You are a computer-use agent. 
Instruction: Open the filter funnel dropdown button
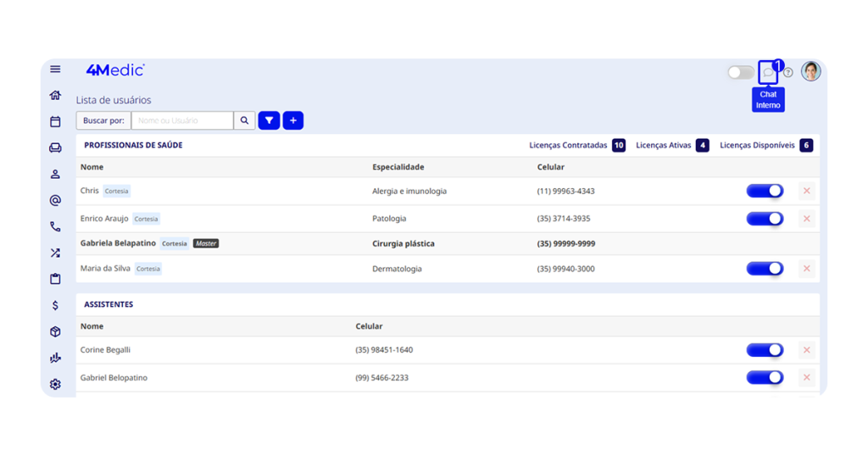[269, 121]
